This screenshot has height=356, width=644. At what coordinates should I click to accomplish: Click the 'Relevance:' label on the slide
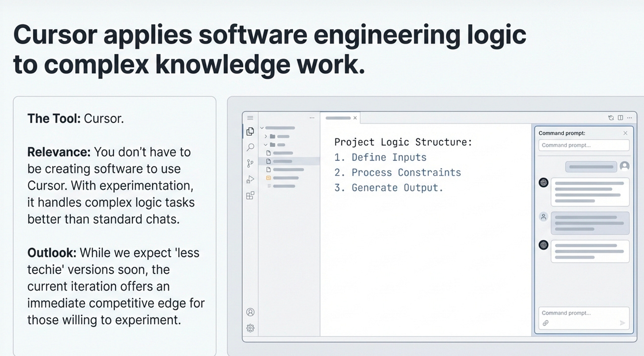pyautogui.click(x=59, y=152)
